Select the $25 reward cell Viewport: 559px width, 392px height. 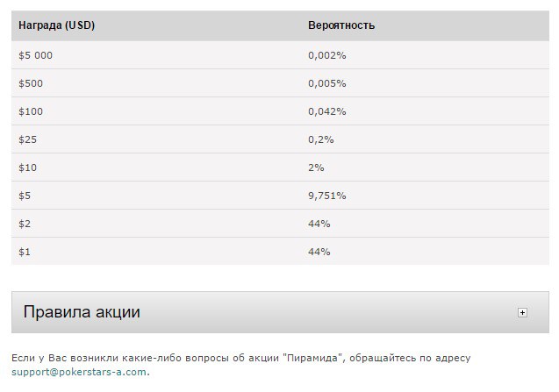pos(28,139)
